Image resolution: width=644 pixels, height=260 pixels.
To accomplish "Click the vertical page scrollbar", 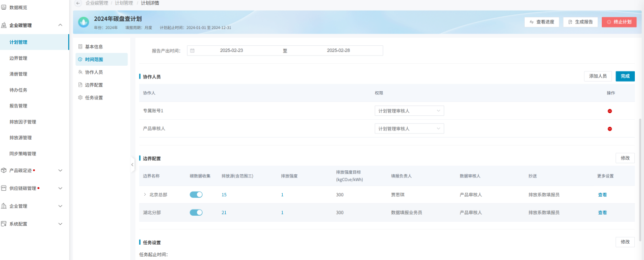I will (641, 168).
